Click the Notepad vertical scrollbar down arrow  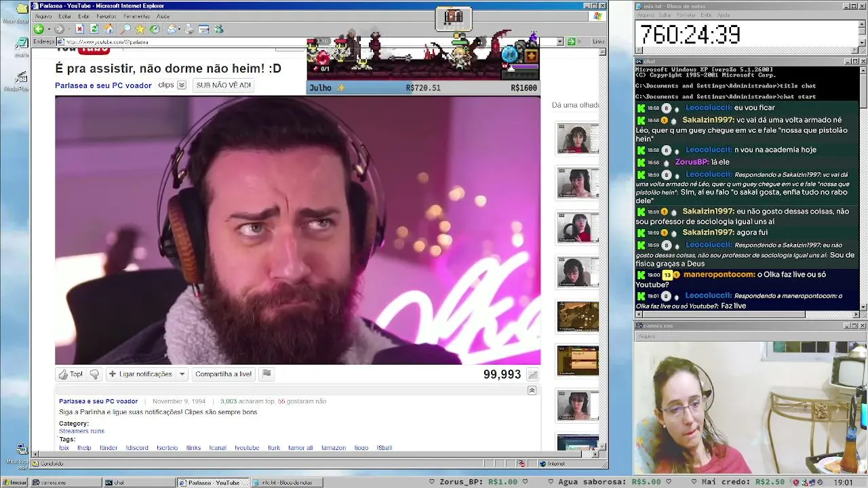(863, 42)
